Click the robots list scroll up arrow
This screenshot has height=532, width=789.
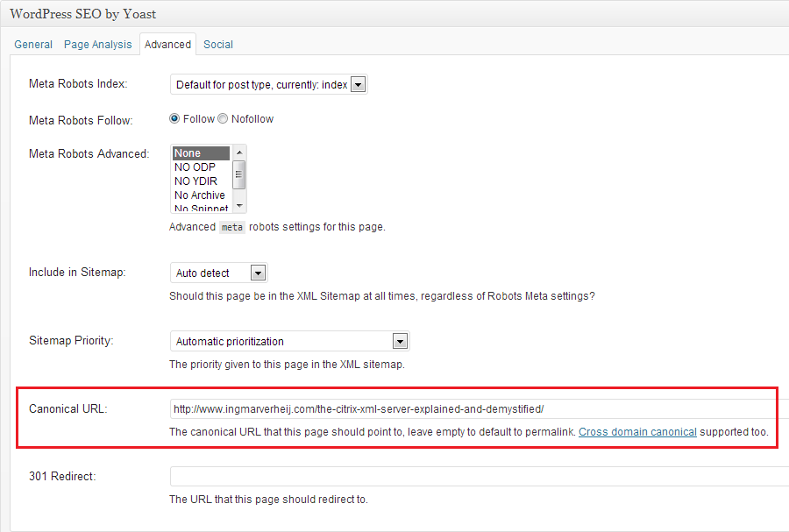tap(238, 153)
